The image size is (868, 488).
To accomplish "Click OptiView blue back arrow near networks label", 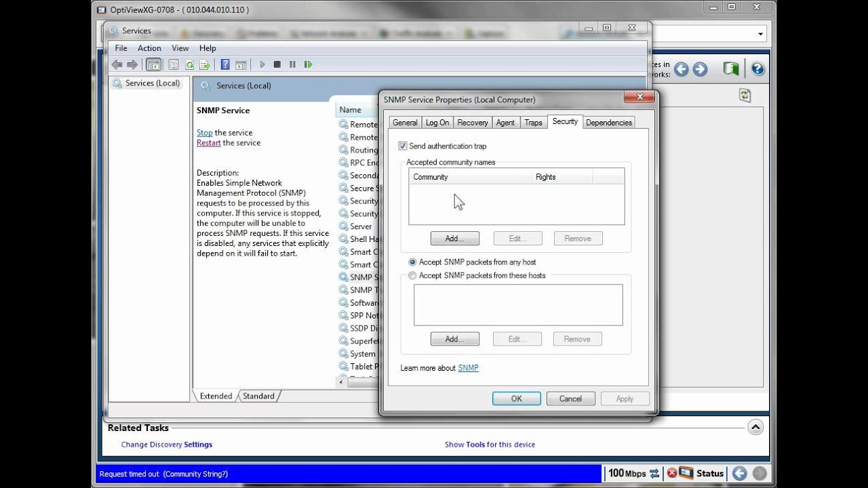I will point(681,69).
